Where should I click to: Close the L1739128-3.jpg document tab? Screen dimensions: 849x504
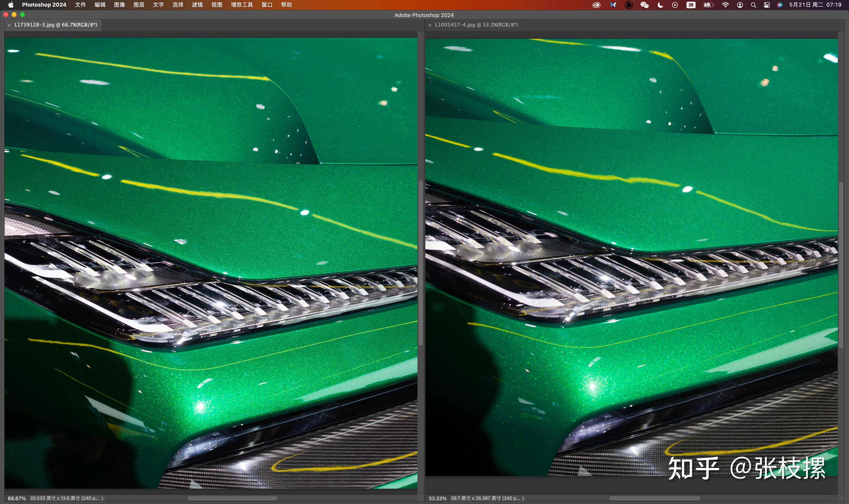coord(9,25)
